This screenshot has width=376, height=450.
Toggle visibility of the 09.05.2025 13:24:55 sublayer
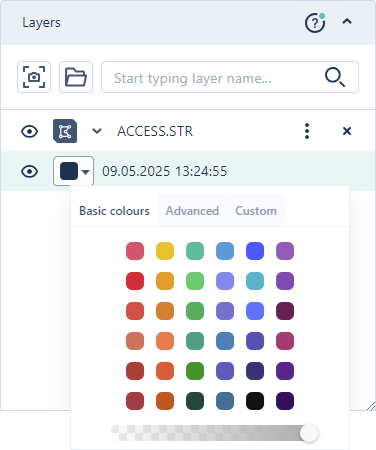(30, 172)
